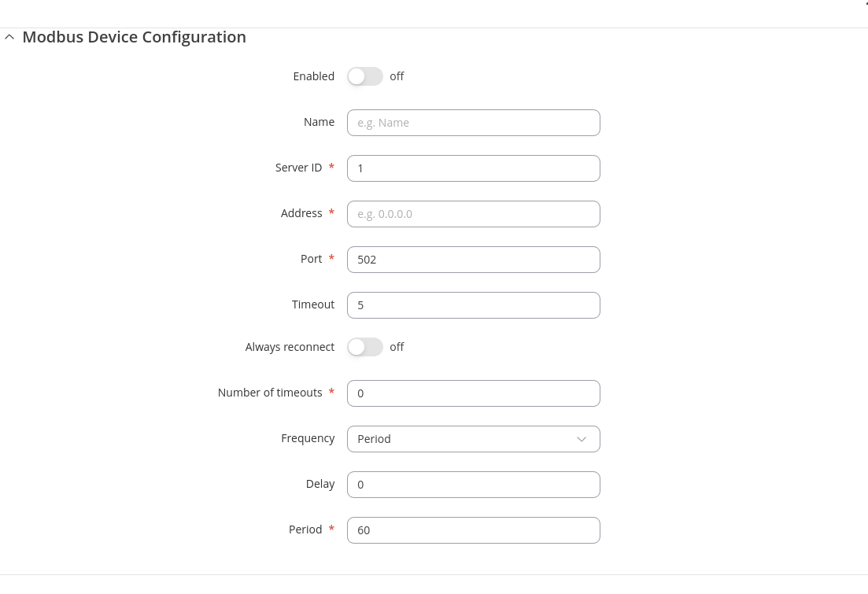Click the Port field containing 502
The image size is (868, 594).
[x=473, y=260]
